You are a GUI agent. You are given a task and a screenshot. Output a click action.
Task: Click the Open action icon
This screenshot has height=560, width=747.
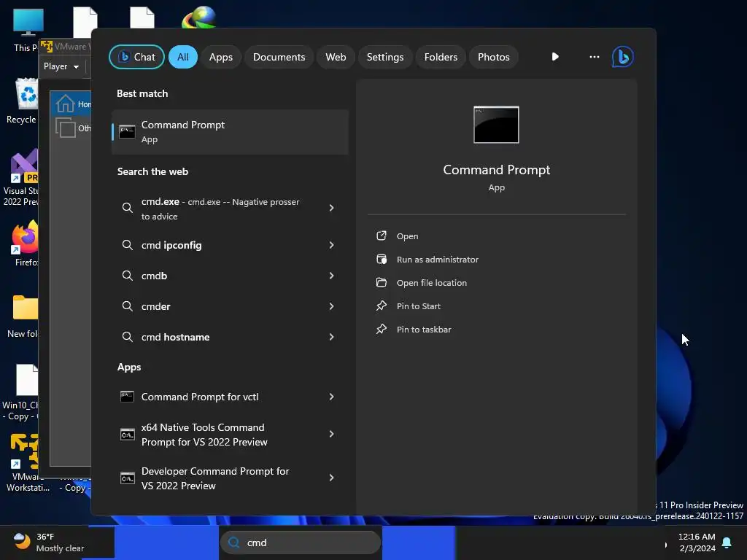tap(382, 236)
